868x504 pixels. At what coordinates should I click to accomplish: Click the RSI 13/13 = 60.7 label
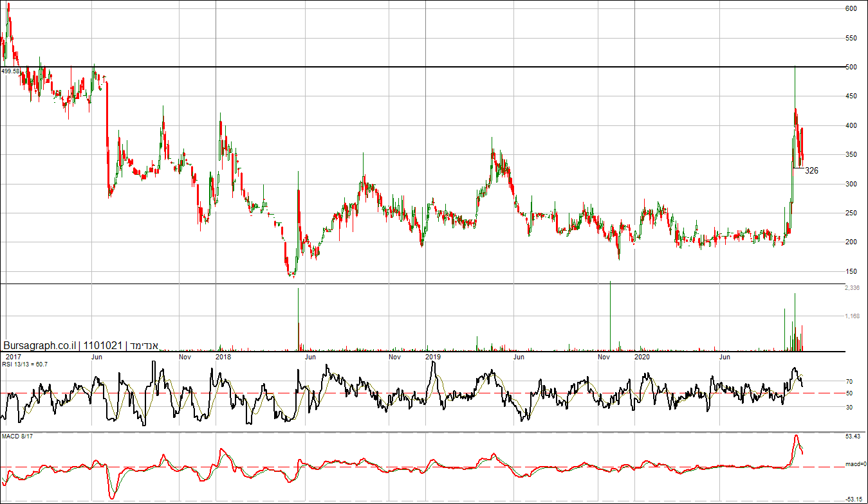coord(24,364)
